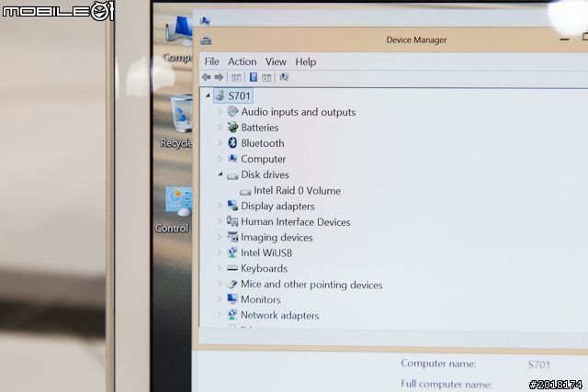Collapse the Disk drives category
Viewport: 588px width, 392px height.
point(220,174)
